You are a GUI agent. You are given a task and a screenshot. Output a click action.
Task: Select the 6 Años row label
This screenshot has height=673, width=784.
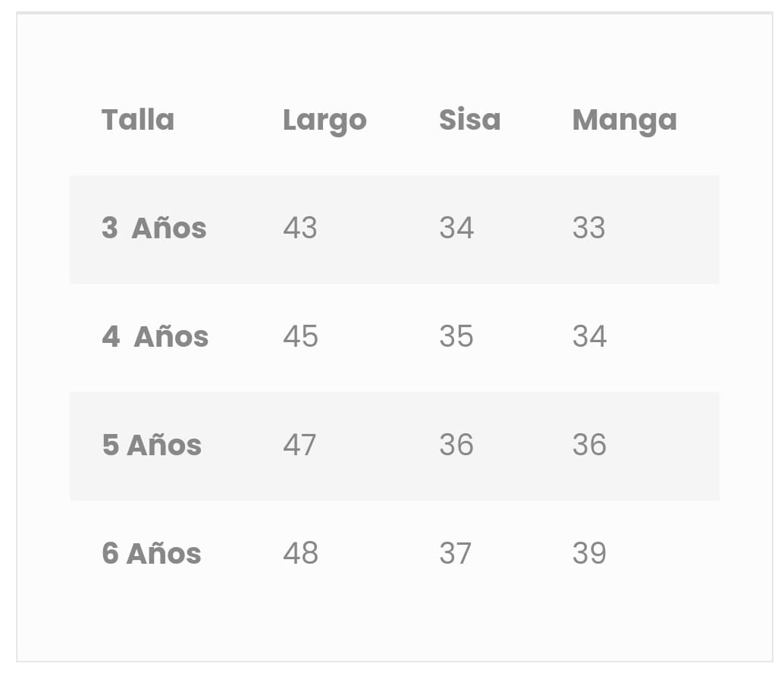point(152,553)
